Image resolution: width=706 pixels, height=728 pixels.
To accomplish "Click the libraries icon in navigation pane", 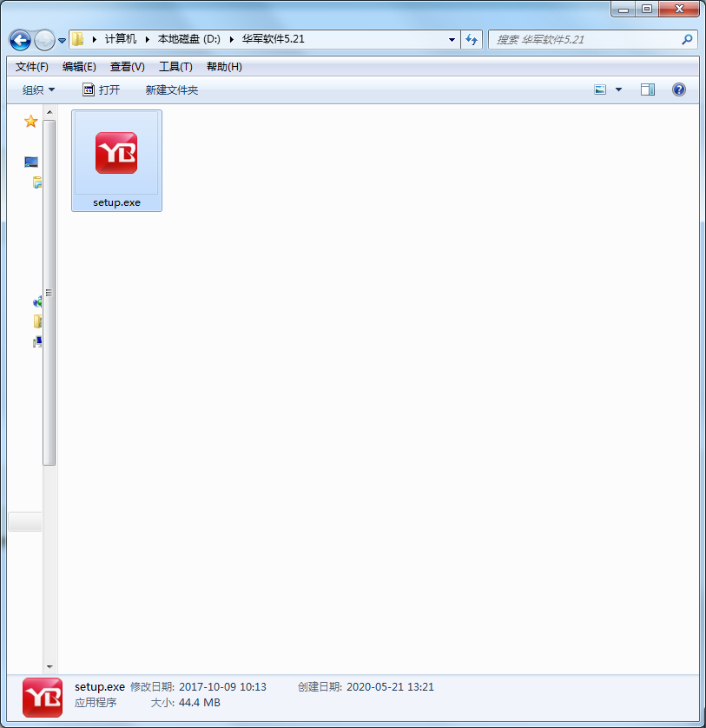I will click(x=37, y=182).
